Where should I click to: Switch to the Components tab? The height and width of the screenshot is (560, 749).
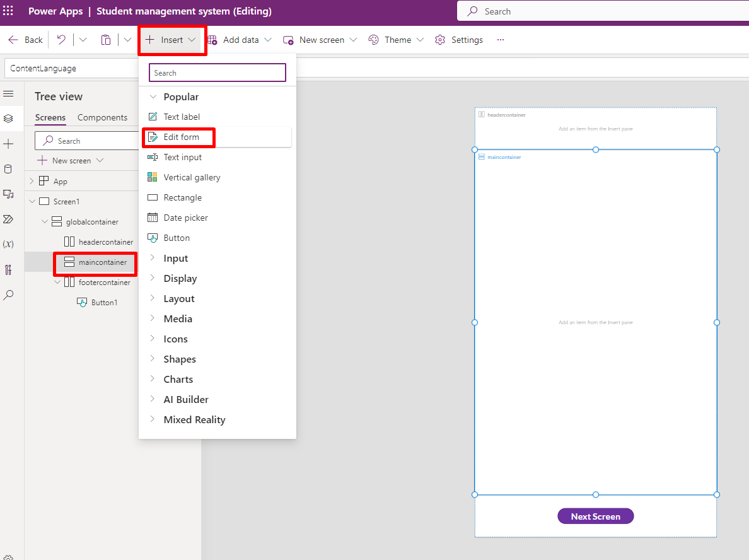point(102,117)
